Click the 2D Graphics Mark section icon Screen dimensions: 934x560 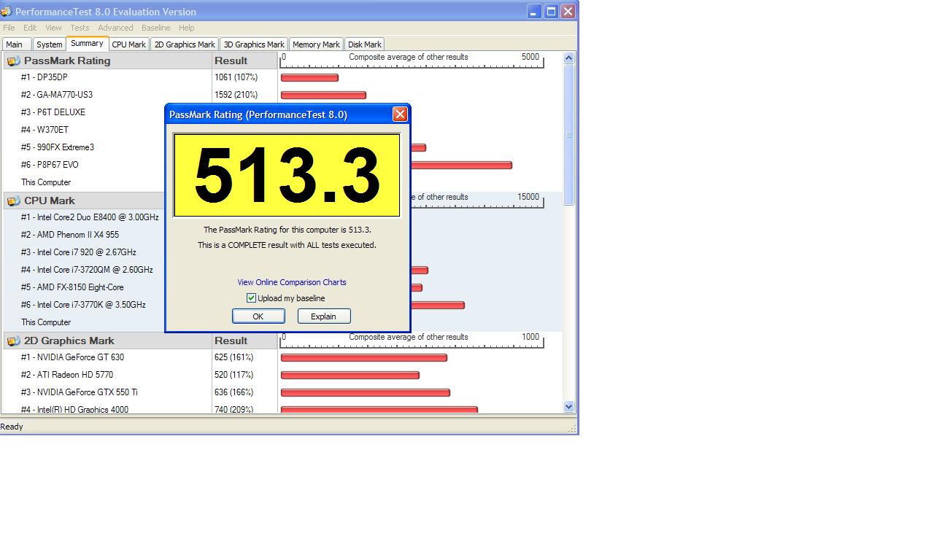coord(13,341)
